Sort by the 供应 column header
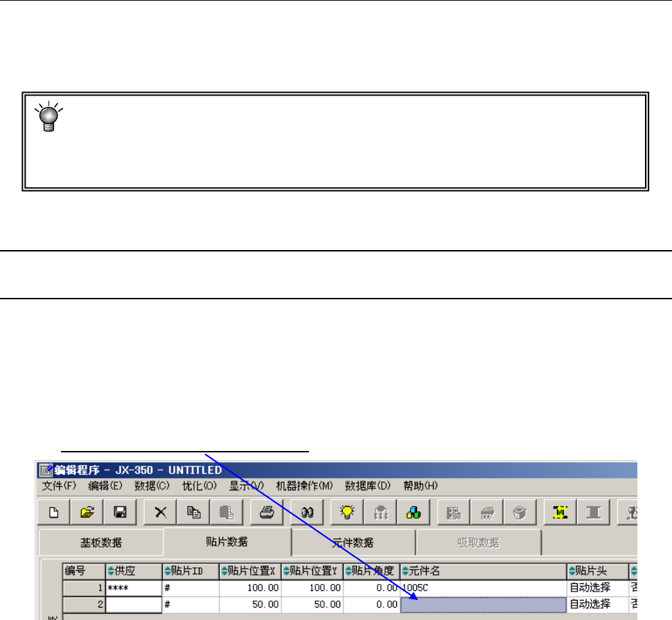 click(x=134, y=571)
